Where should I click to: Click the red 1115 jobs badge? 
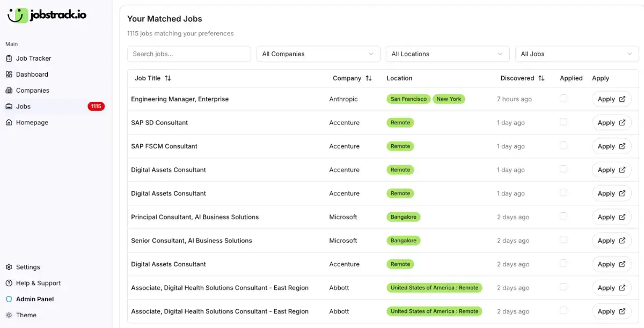(x=96, y=107)
